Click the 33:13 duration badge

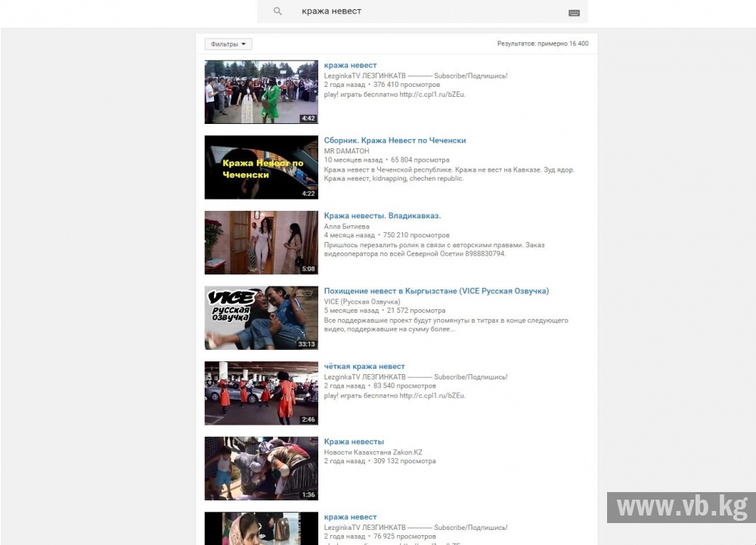pyautogui.click(x=307, y=344)
